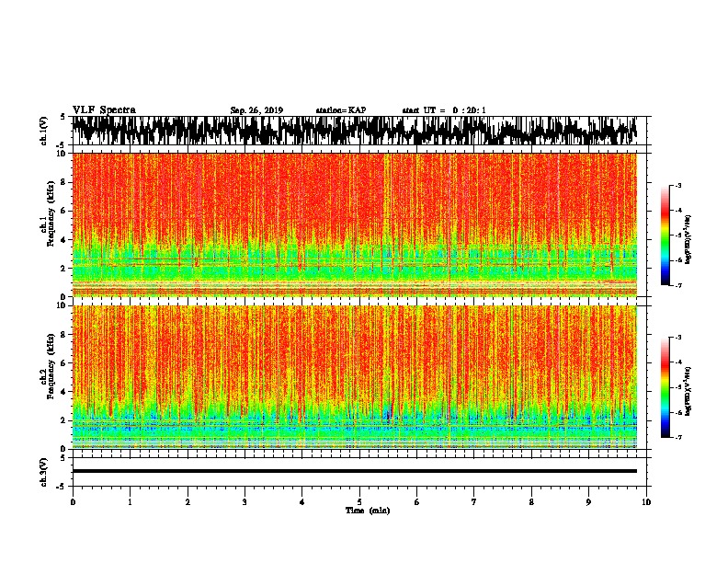This screenshot has width=728, height=563.
Task: Click time axis tick label '9'
Action: tap(588, 502)
